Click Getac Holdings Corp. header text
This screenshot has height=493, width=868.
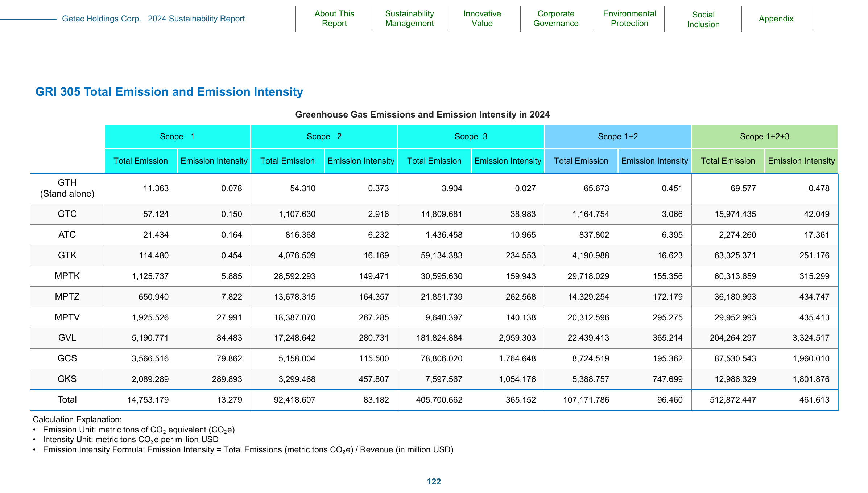102,19
